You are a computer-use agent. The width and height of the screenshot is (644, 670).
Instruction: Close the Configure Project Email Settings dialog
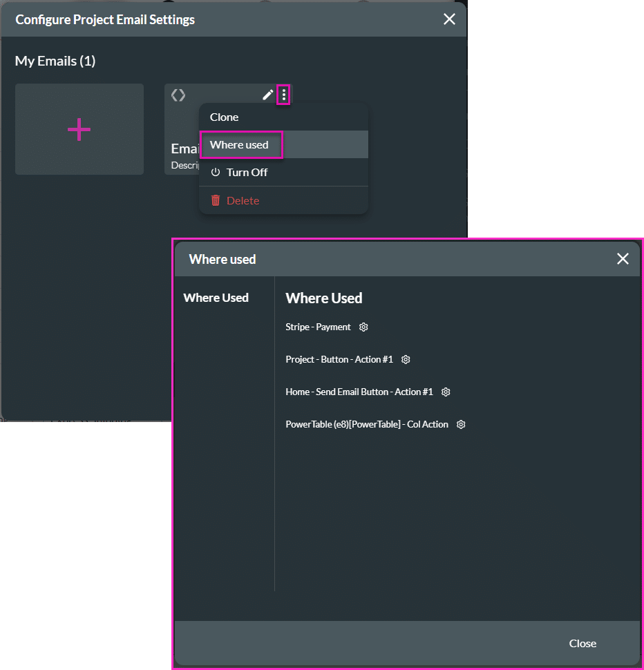(449, 19)
